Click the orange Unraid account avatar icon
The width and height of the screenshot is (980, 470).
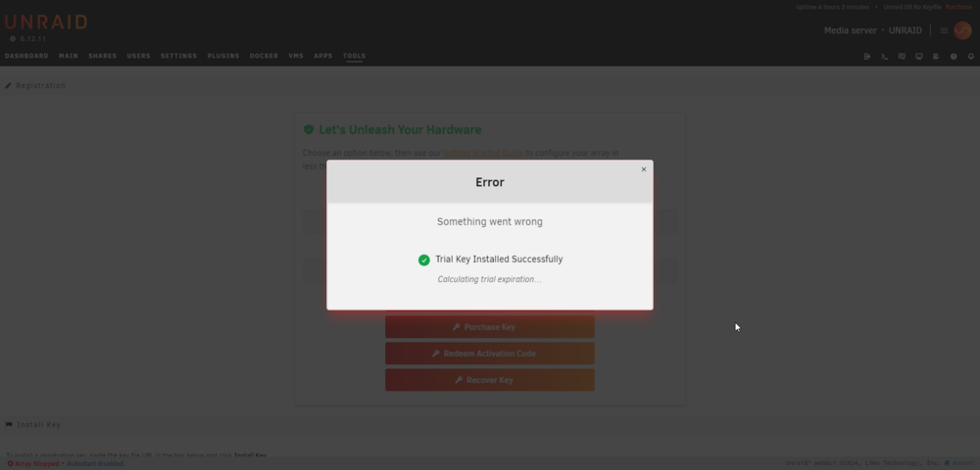pyautogui.click(x=962, y=30)
